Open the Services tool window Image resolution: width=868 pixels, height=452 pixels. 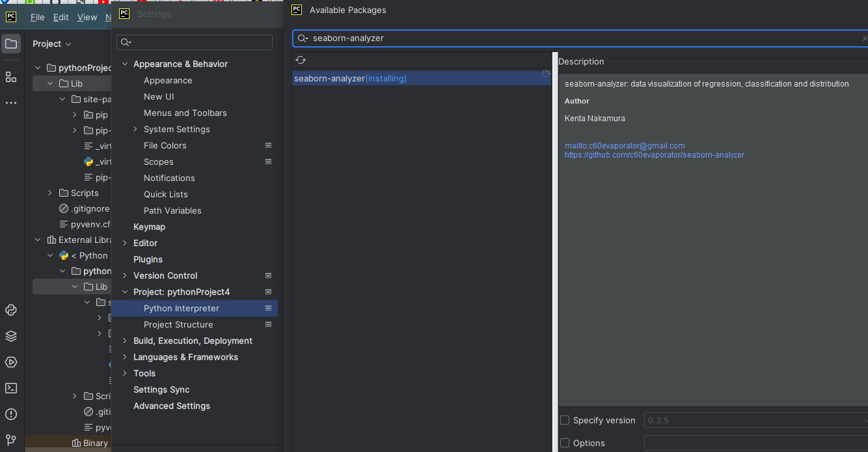coord(11,362)
